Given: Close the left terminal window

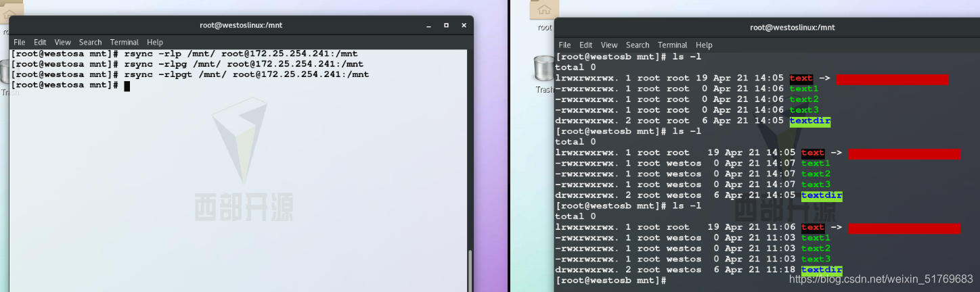Looking at the screenshot, I should 464,25.
